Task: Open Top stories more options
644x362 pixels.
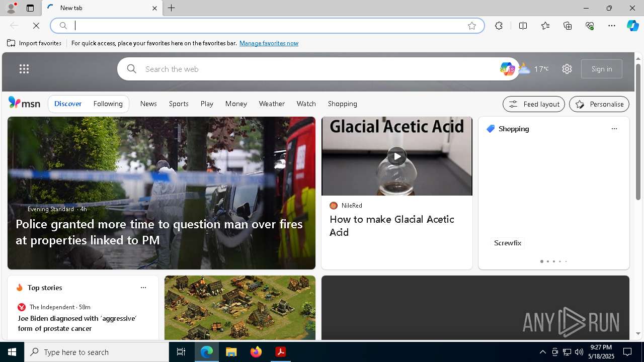Action: (x=143, y=288)
